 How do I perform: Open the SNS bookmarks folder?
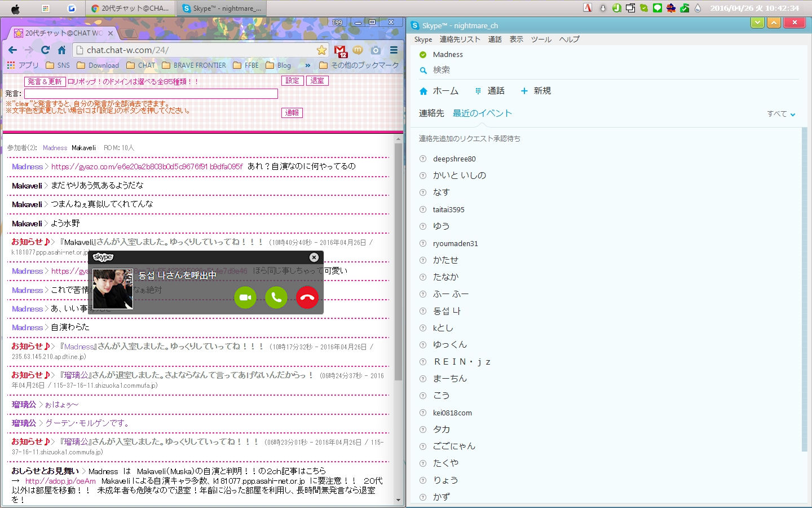click(58, 65)
